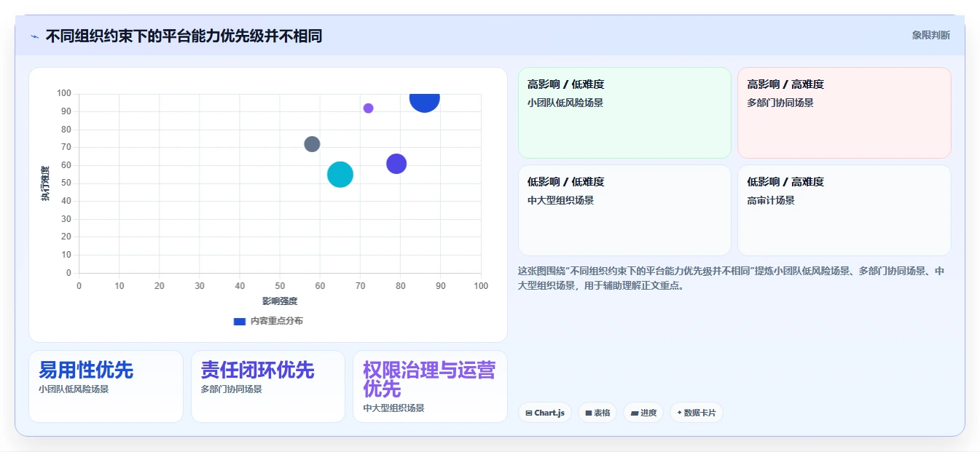Click the 影响强度 x-axis label
The width and height of the screenshot is (980, 452).
(x=280, y=301)
